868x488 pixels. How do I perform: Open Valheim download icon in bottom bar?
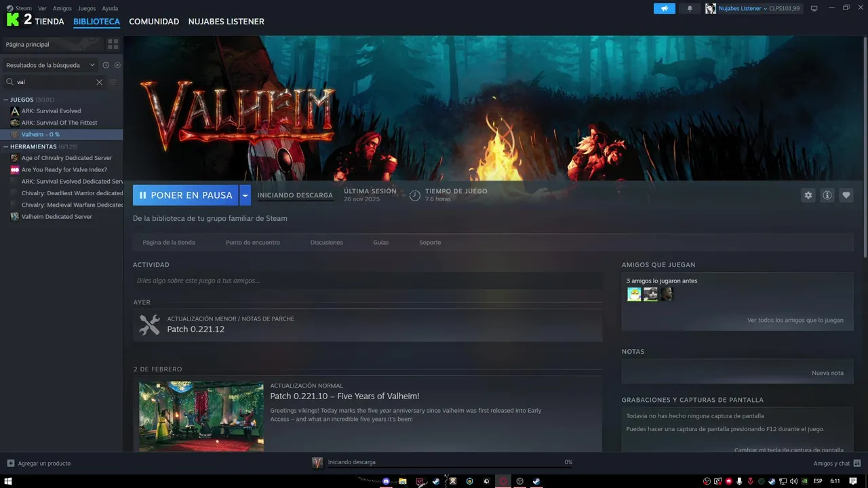[x=317, y=462]
